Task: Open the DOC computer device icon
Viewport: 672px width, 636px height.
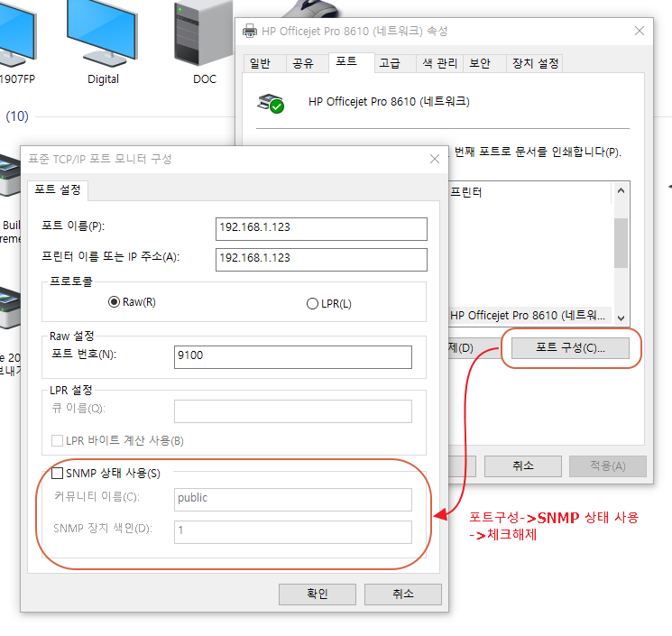Action: (203, 34)
